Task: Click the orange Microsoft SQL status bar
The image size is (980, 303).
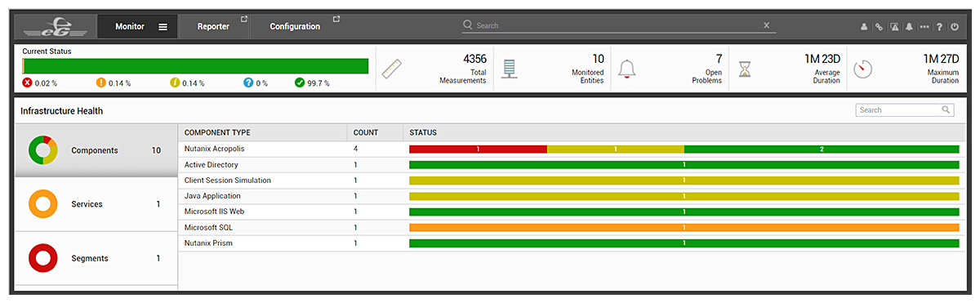Action: click(x=684, y=227)
